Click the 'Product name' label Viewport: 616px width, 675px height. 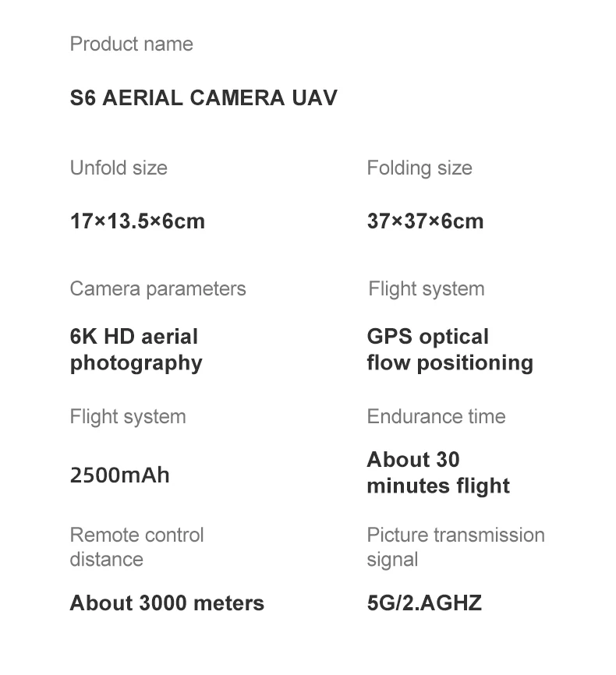(x=131, y=44)
